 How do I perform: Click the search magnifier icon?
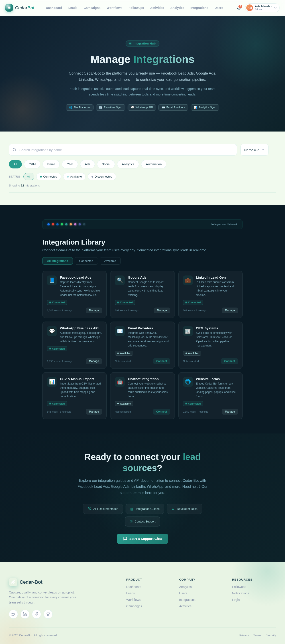click(14, 150)
